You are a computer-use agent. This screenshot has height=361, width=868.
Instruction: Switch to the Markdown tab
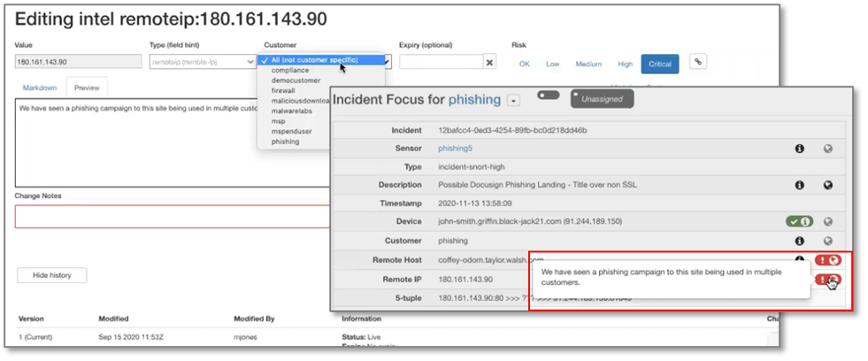click(39, 88)
